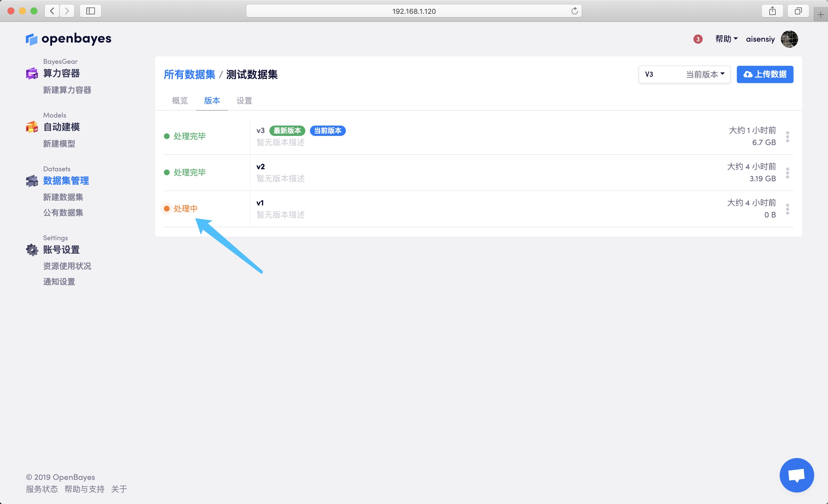The width and height of the screenshot is (828, 504).
Task: Click the 上传数据 upload button
Action: click(765, 74)
